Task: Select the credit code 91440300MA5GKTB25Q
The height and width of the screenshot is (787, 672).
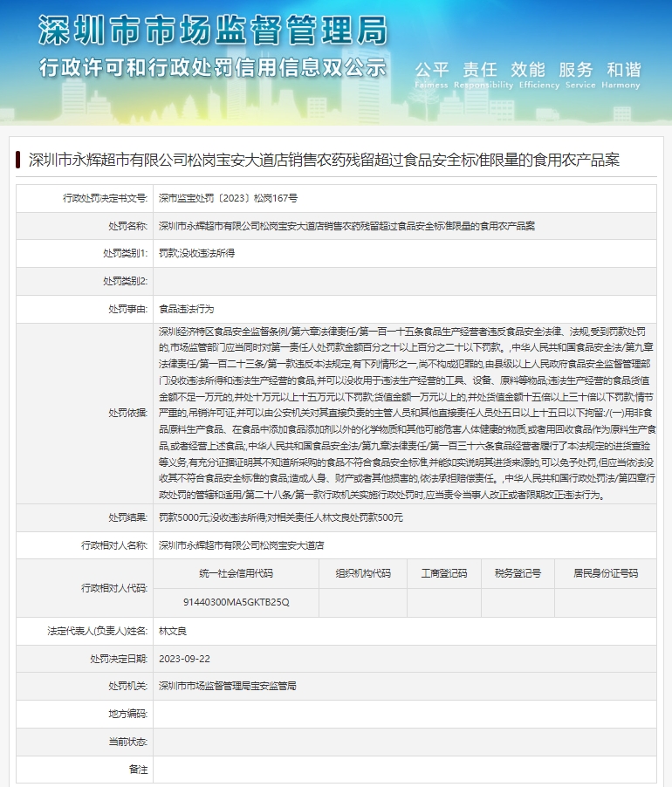Action: (236, 602)
